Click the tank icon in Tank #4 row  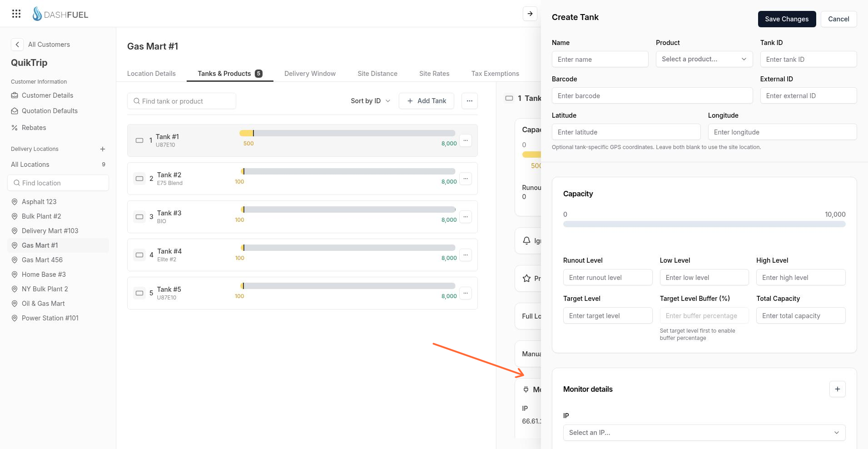pos(139,255)
